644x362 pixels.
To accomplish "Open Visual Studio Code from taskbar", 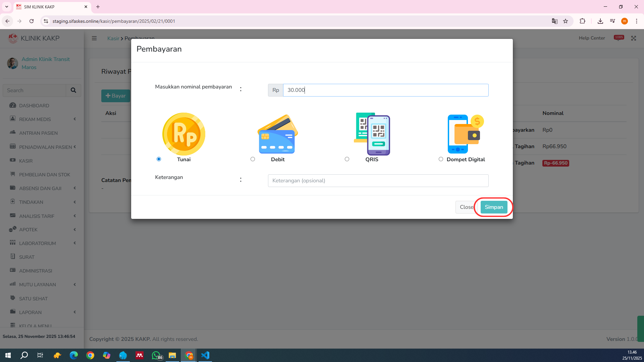I will click(x=205, y=355).
